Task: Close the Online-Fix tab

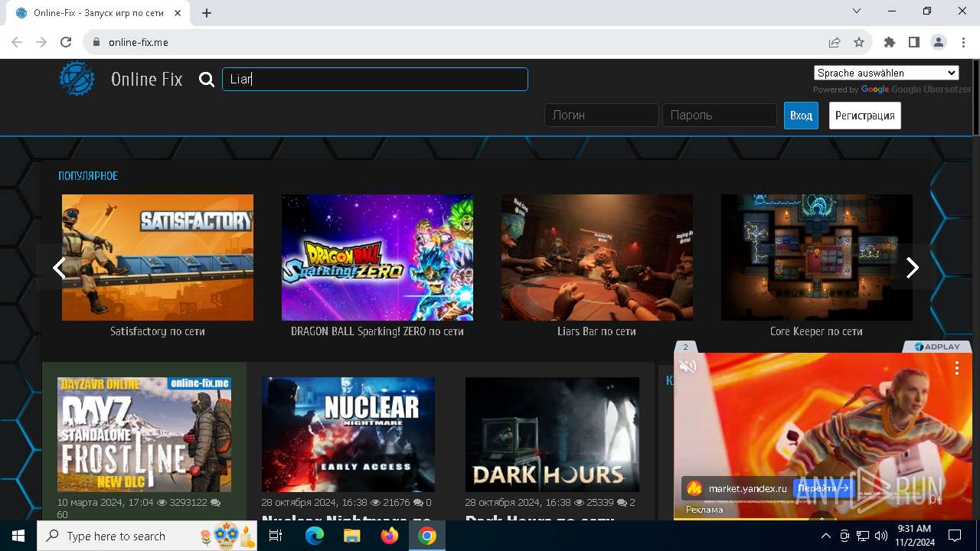Action: (179, 13)
